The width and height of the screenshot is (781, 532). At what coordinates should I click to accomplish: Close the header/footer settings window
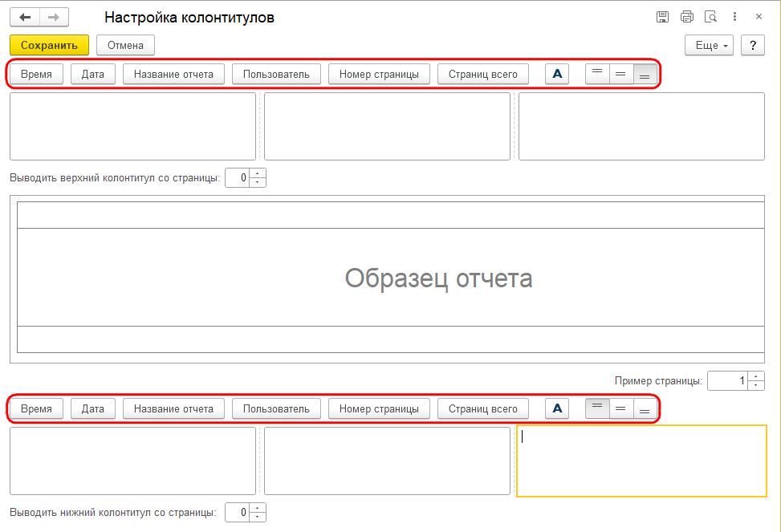tap(759, 17)
